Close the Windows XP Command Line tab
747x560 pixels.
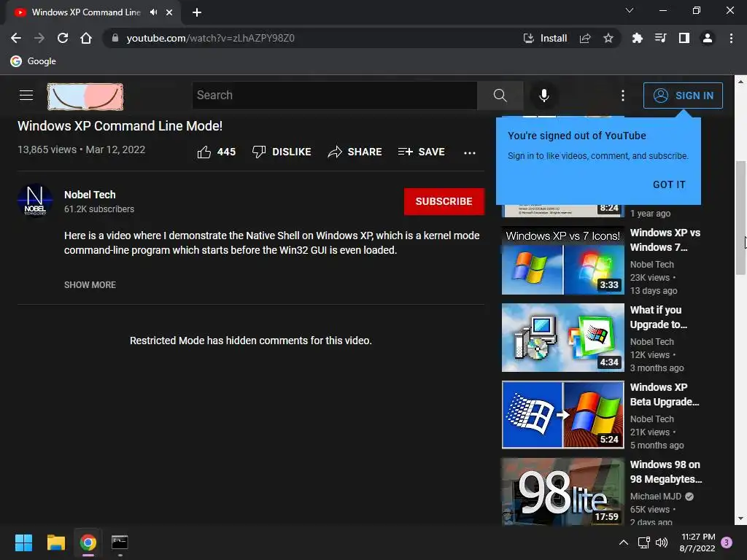tap(169, 12)
